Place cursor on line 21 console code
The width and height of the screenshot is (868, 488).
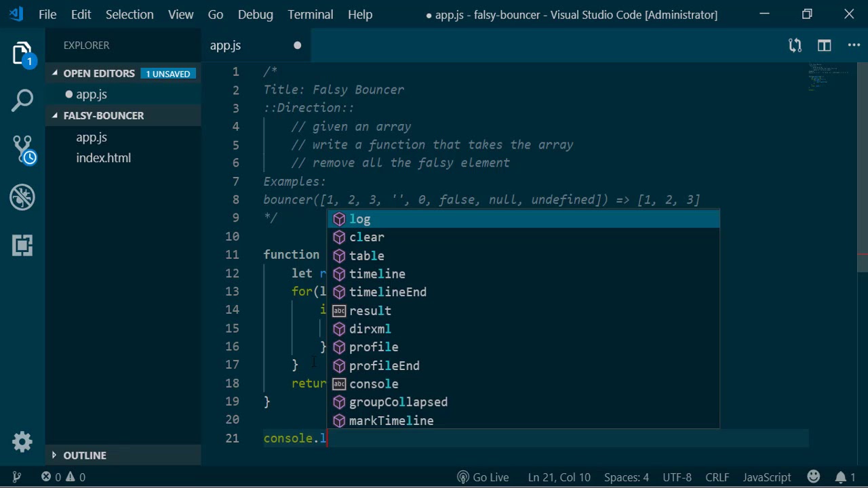point(295,439)
